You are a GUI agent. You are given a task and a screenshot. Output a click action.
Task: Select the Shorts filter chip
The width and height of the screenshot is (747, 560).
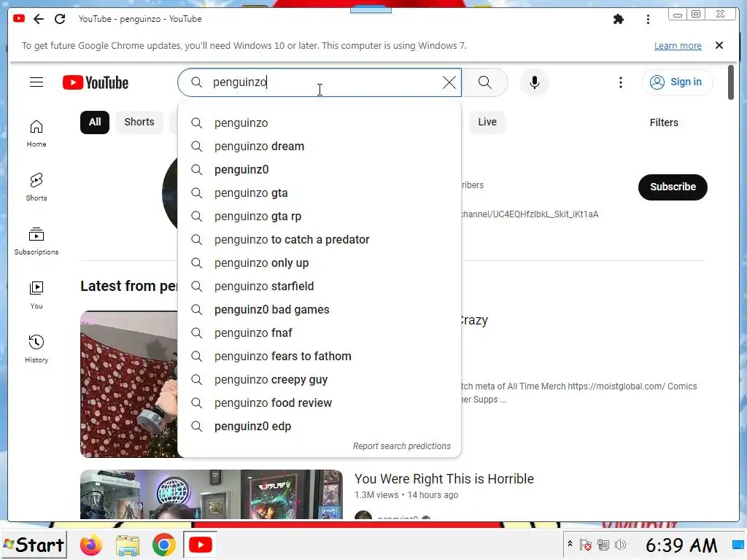pos(139,122)
